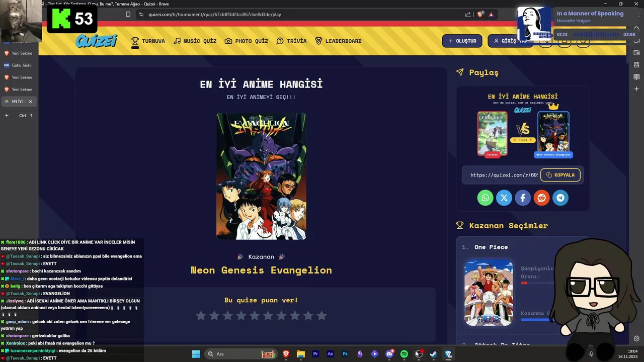Image resolution: width=644 pixels, height=362 pixels.
Task: View the Leaderboard page
Action: click(x=338, y=41)
